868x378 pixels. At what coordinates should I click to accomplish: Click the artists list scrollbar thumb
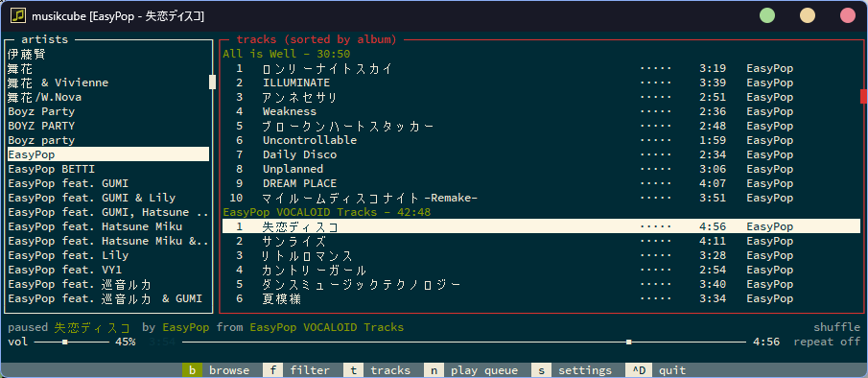point(212,82)
